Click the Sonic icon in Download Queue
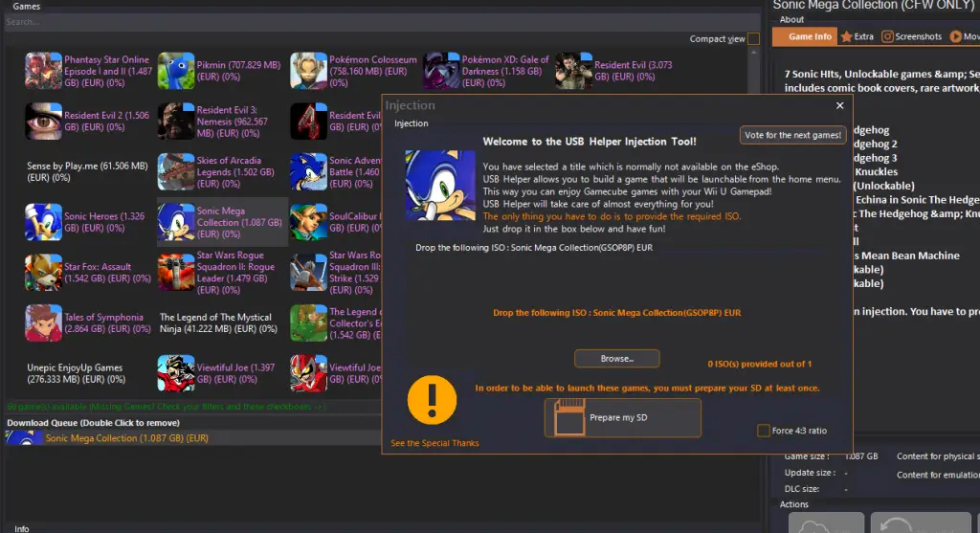The image size is (980, 533). click(24, 438)
